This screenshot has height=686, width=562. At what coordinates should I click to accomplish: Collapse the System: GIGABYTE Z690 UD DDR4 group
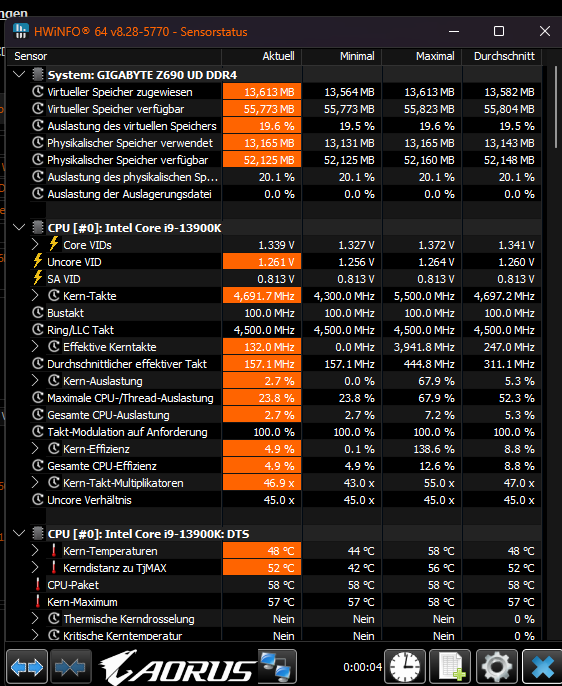19,74
